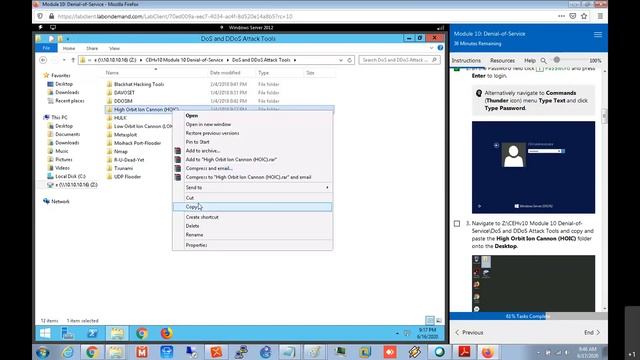Viewport: 640px width, 360px height.
Task: Open the Share ribbon tab
Action: click(92, 48)
